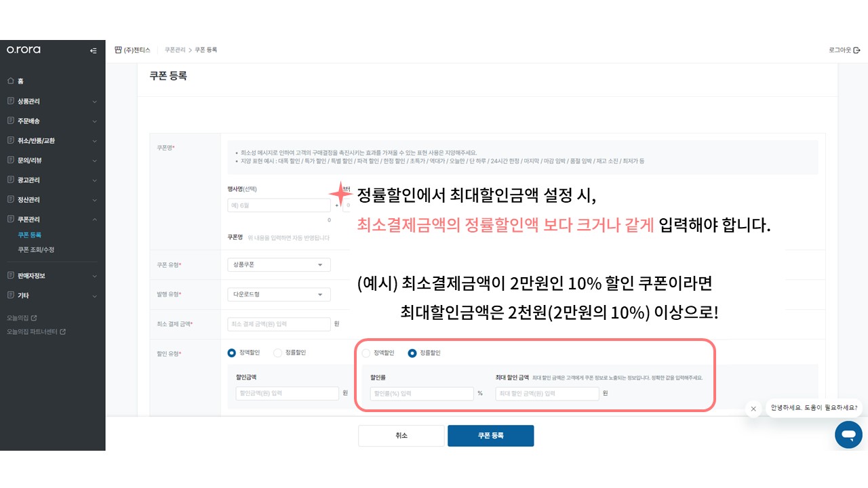Collapse the sidebar with the menu toggle icon
Viewport: 868px width, 488px height.
pyautogui.click(x=93, y=50)
